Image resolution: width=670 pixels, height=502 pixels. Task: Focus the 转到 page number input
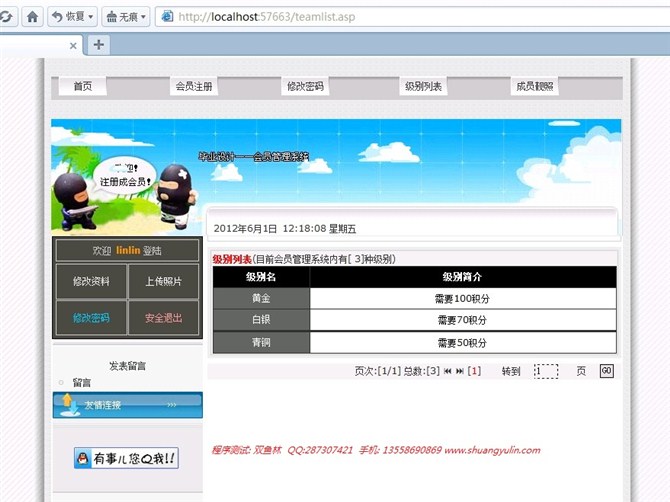(x=546, y=371)
